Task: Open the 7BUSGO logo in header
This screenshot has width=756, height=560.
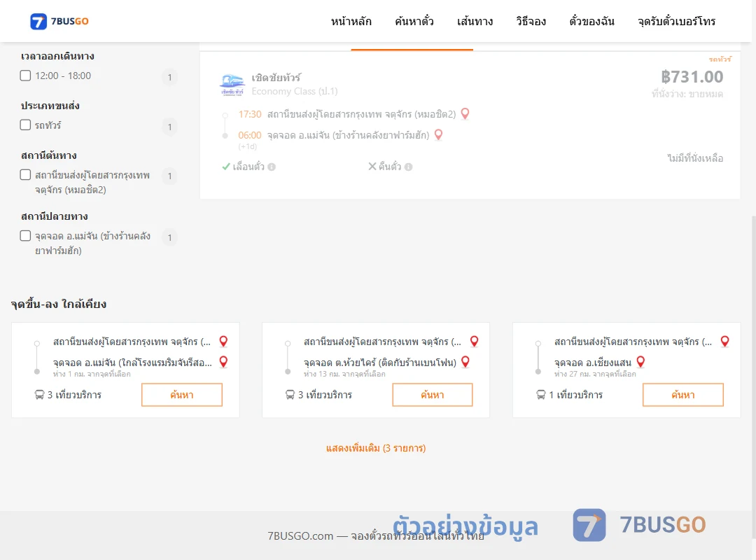Action: point(59,21)
